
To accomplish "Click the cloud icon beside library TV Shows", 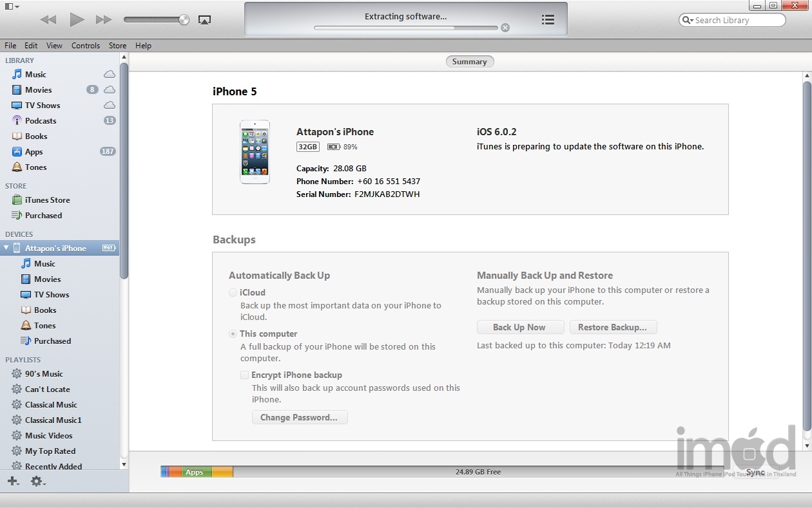I will pyautogui.click(x=110, y=105).
